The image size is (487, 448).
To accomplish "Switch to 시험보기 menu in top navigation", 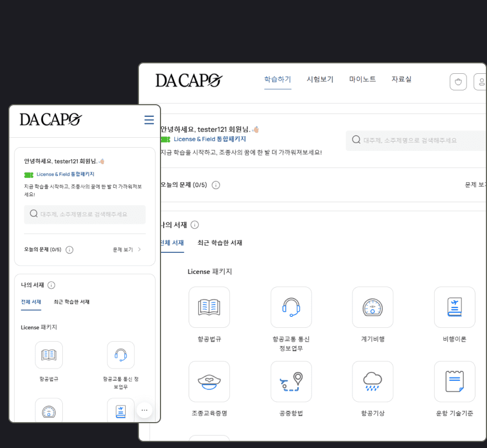I will pyautogui.click(x=320, y=79).
